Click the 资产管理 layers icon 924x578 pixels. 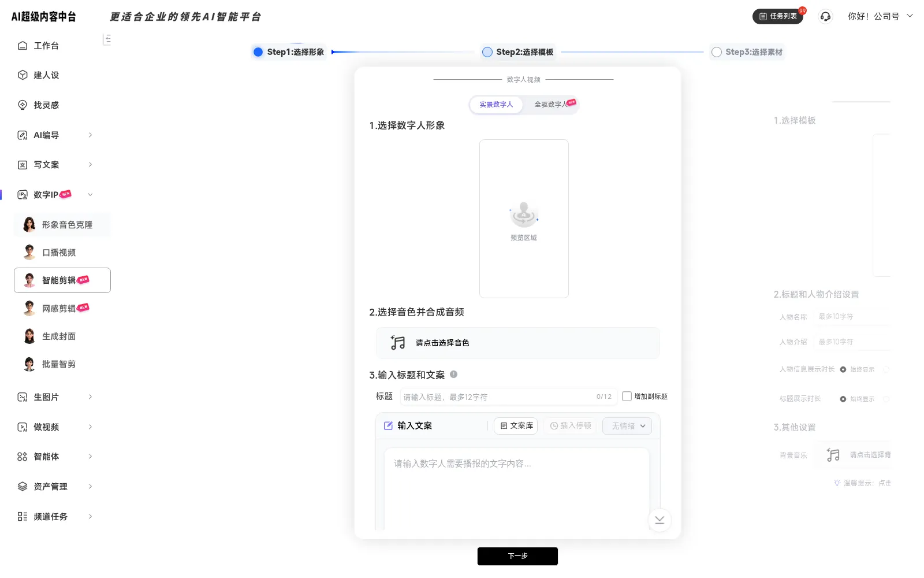[x=23, y=487]
